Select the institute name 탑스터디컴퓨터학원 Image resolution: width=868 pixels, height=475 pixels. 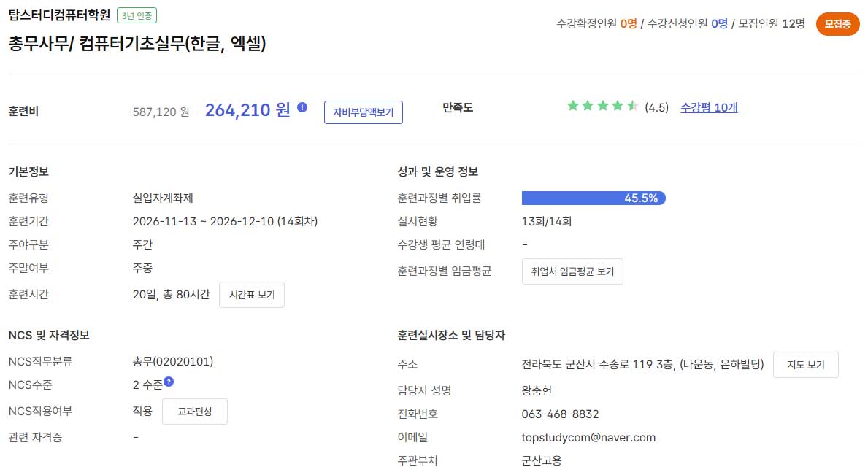click(59, 15)
